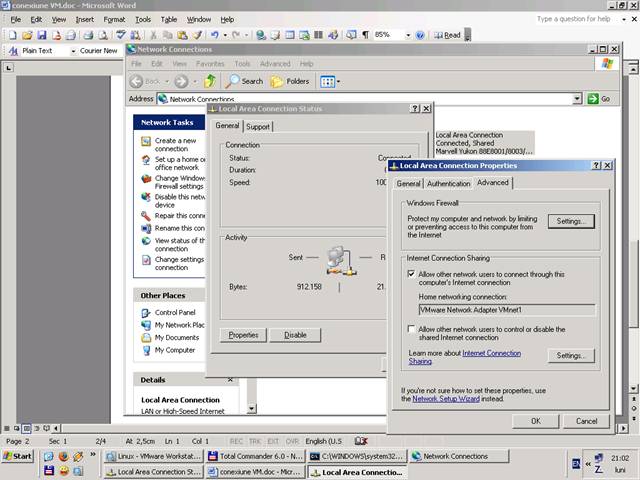Open the Format menu in Word

click(x=114, y=20)
